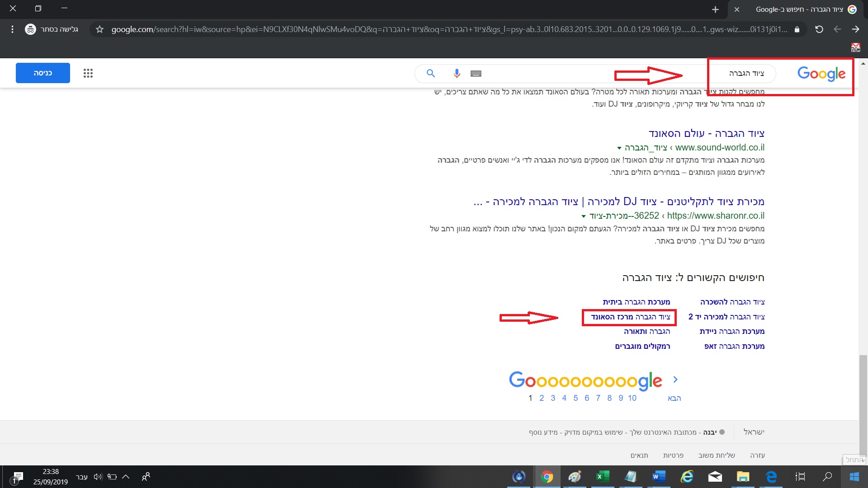Go to results page 3
Image resolution: width=868 pixels, height=488 pixels.
point(553,398)
